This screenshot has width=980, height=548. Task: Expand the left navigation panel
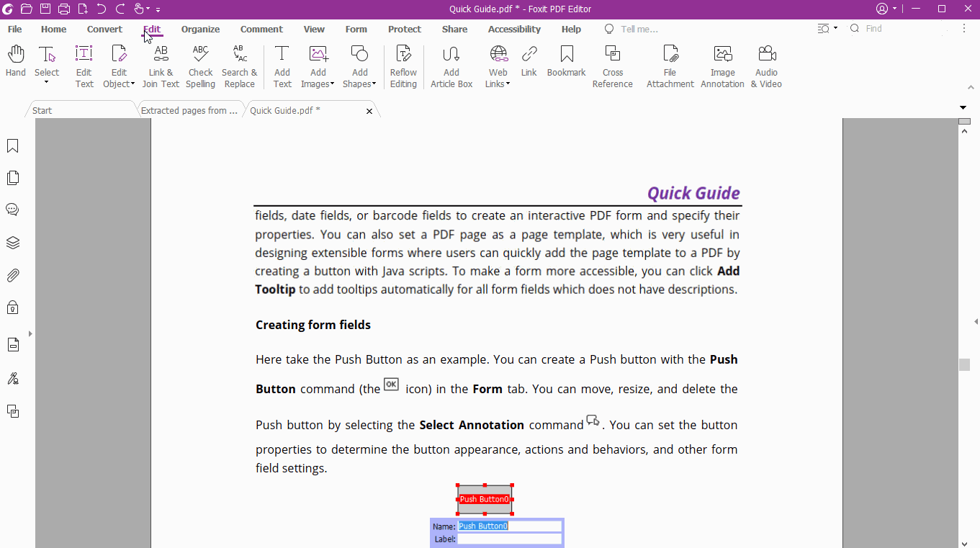point(30,333)
